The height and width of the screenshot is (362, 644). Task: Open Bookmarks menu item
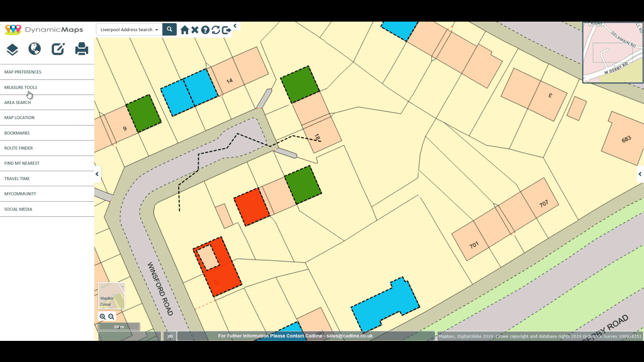[x=47, y=133]
